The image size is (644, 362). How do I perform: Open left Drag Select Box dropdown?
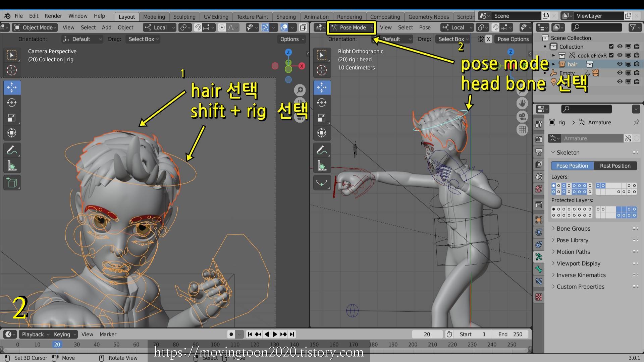143,39
